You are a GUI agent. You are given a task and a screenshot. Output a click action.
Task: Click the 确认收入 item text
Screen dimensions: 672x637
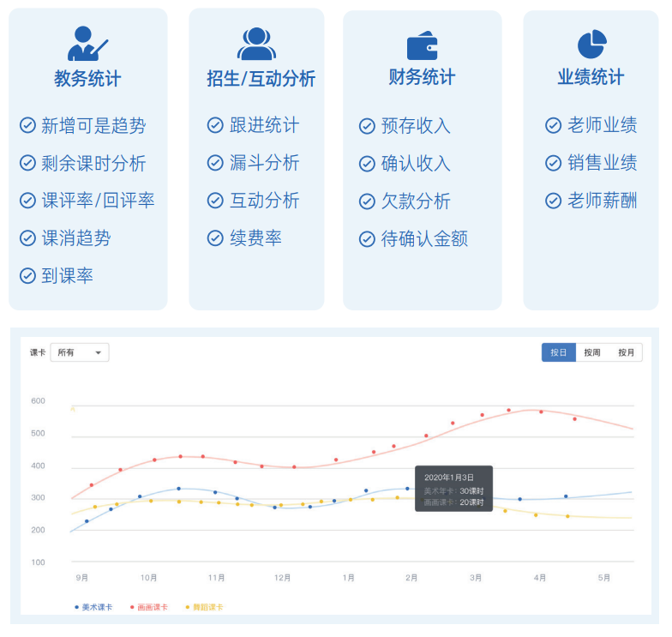tap(417, 164)
